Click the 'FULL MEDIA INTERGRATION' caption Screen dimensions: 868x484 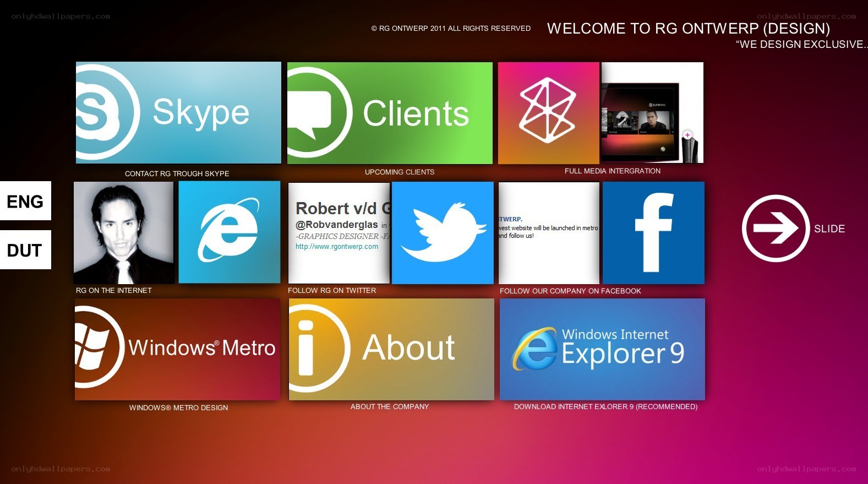[x=613, y=171]
